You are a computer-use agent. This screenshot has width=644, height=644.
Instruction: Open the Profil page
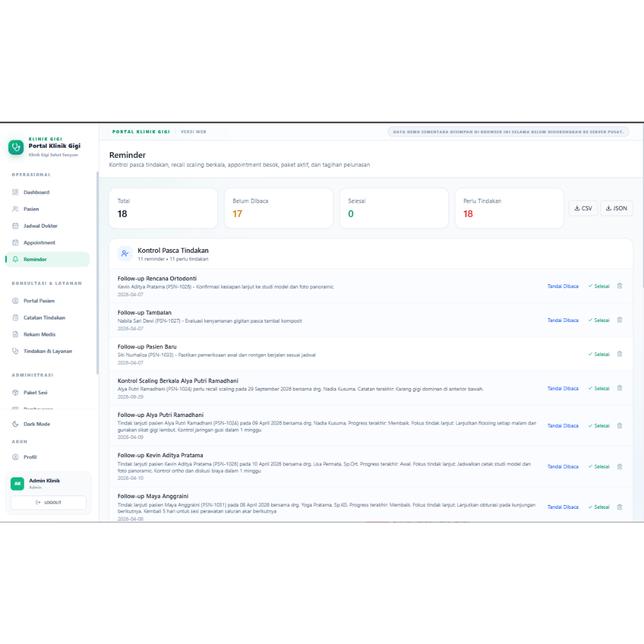(x=47, y=457)
